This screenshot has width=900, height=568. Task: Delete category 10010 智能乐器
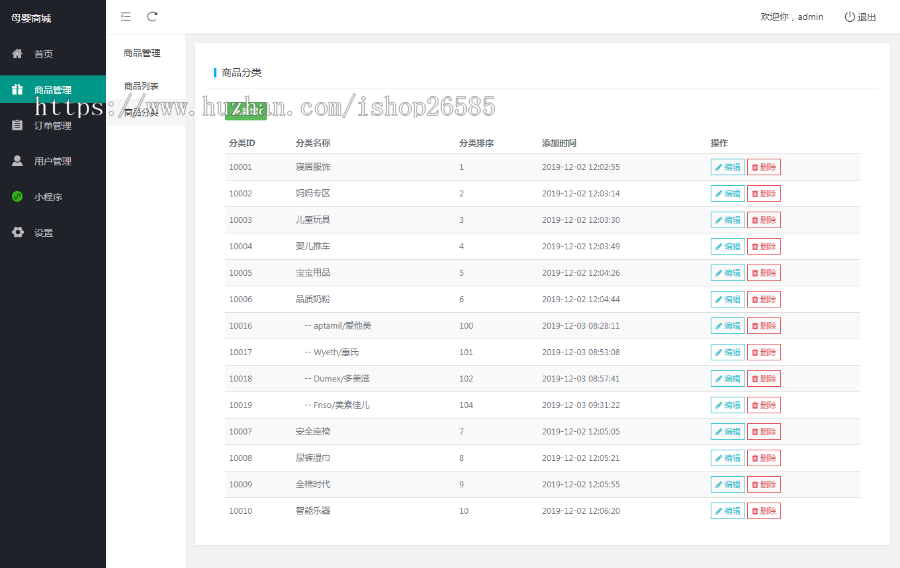pyautogui.click(x=764, y=511)
